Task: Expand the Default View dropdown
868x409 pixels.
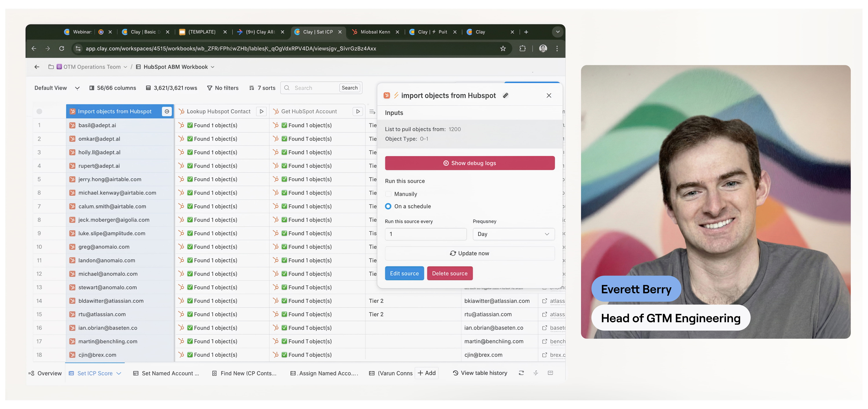Action: point(77,88)
